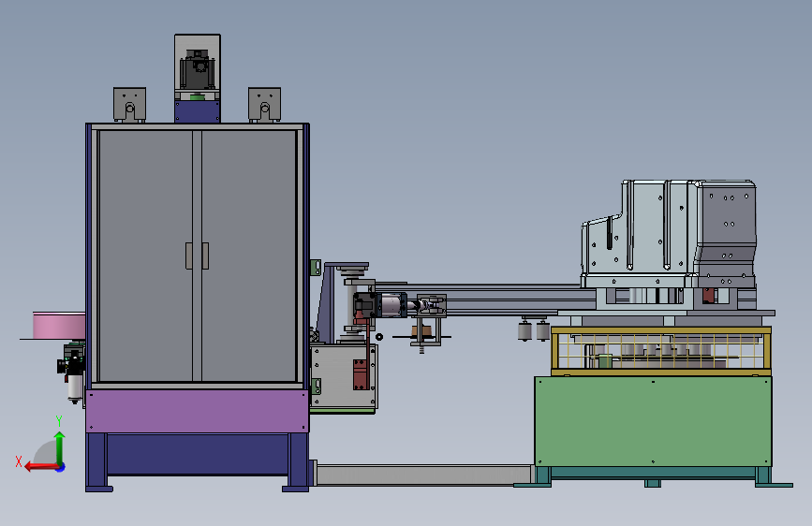Screen dimensions: 812x526
Task: Select the yellow mesh guard frame
Action: 661,350
